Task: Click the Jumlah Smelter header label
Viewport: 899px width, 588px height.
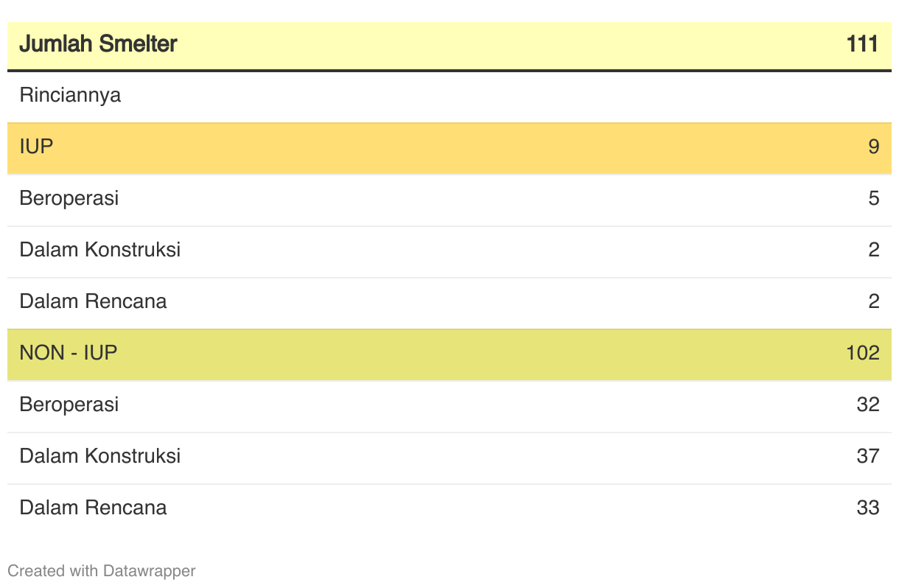Action: (98, 44)
